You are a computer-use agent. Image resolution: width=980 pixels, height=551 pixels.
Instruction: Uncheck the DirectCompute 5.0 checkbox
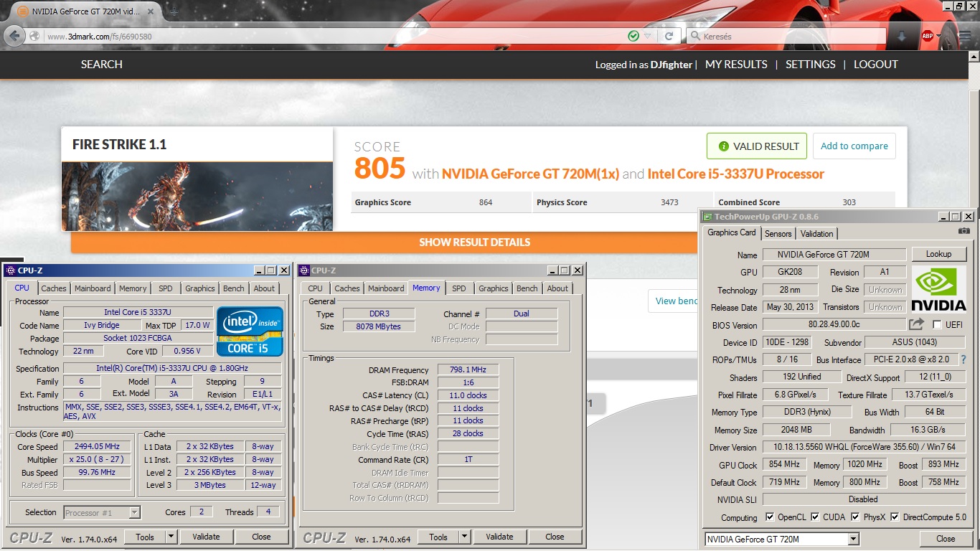pyautogui.click(x=893, y=517)
